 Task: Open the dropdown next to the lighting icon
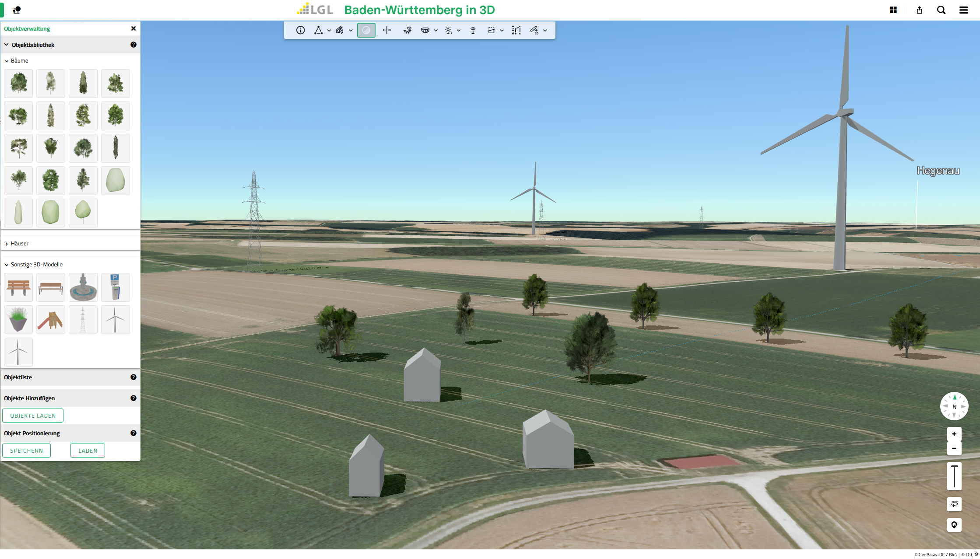[459, 30]
